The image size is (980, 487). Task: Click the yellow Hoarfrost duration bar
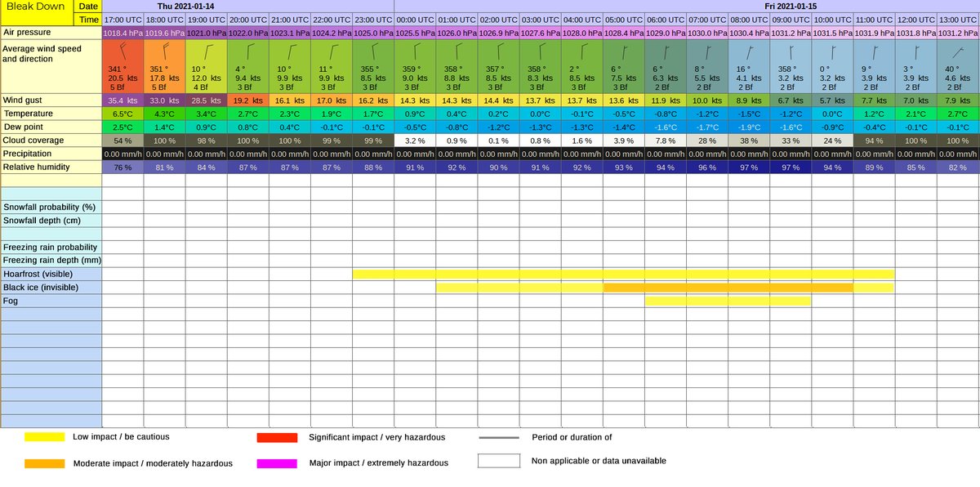coord(624,274)
